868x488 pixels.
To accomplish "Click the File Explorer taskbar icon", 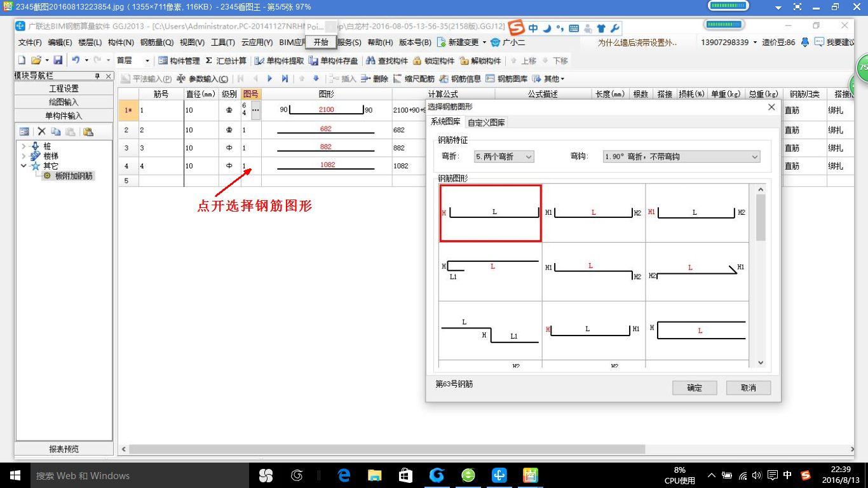I will pyautogui.click(x=375, y=475).
